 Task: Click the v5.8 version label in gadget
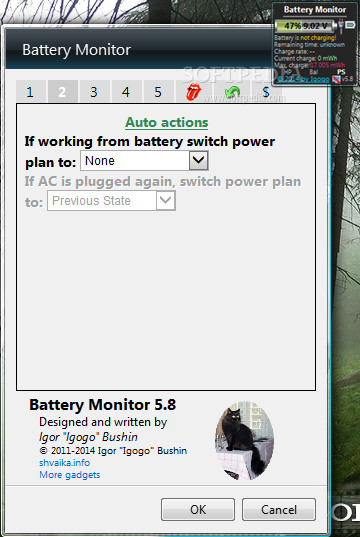(347, 79)
